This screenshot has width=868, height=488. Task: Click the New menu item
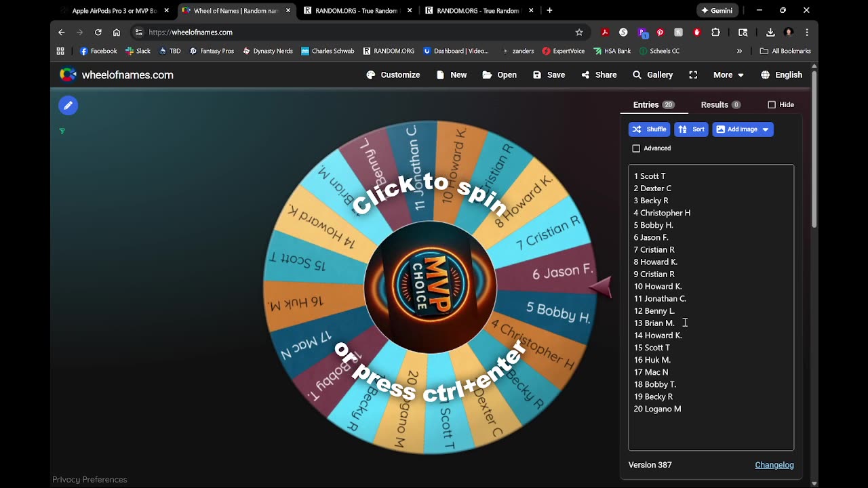coord(452,75)
